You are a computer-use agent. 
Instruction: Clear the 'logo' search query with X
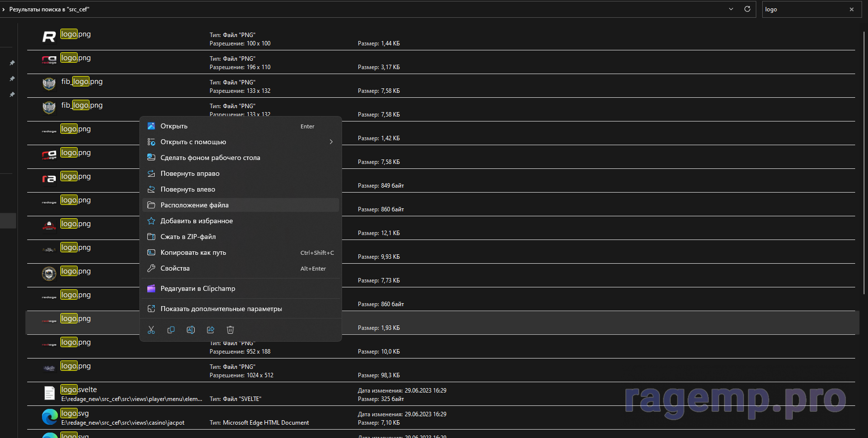(x=852, y=9)
